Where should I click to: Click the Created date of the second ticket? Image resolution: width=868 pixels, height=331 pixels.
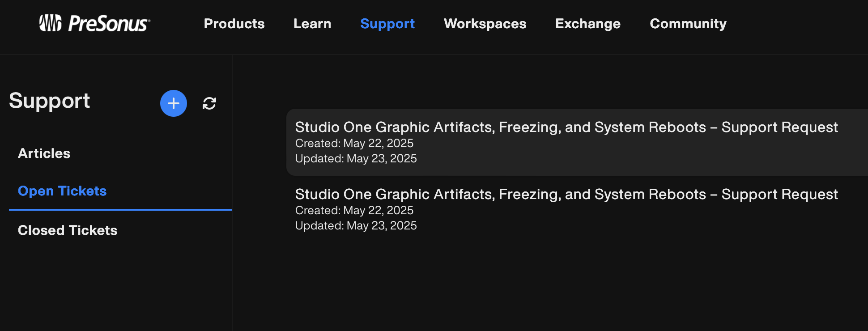point(354,211)
